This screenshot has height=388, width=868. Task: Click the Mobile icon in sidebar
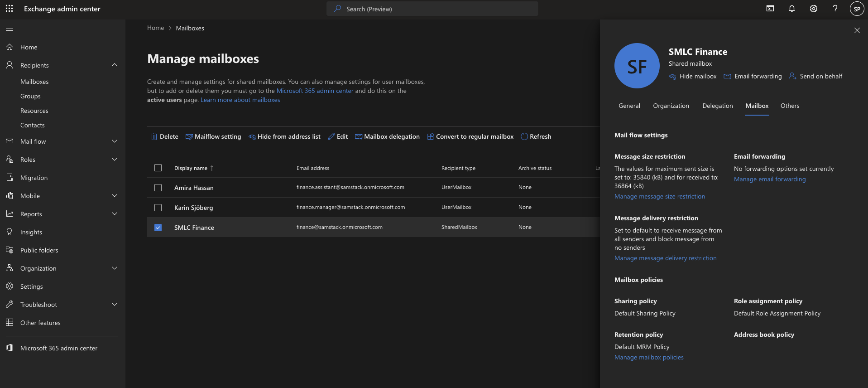click(x=10, y=196)
